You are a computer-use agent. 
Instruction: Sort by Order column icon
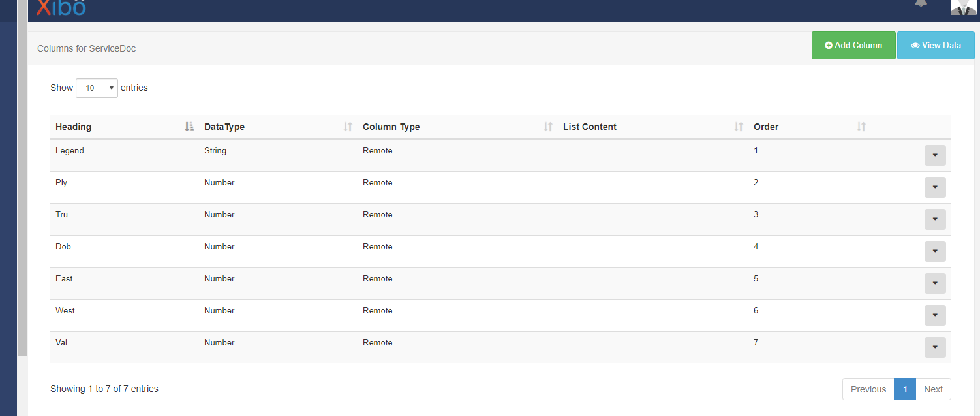(x=861, y=127)
